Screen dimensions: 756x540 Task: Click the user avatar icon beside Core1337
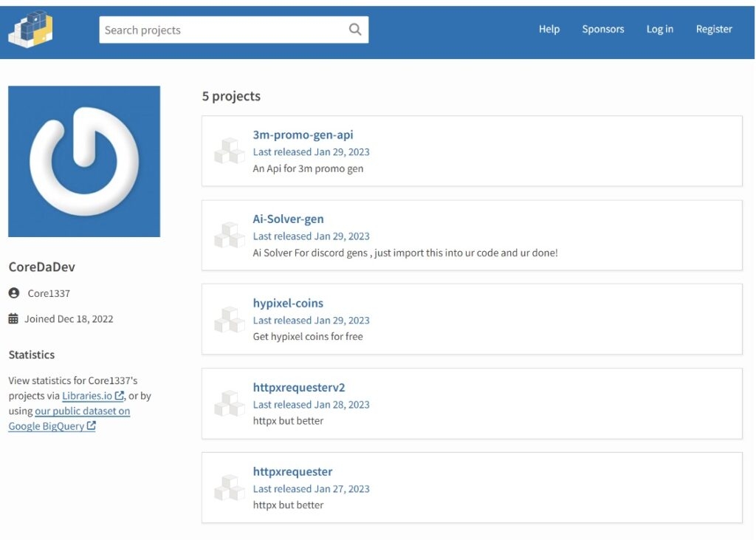(14, 293)
